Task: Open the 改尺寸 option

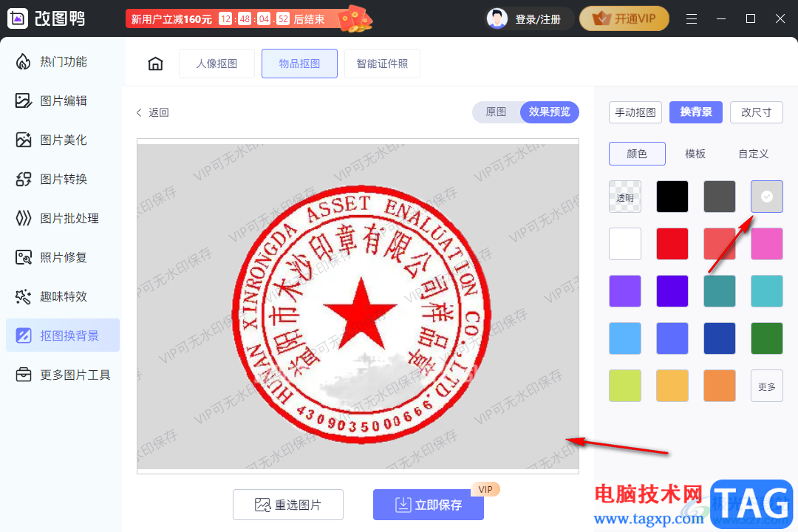Action: [757, 112]
